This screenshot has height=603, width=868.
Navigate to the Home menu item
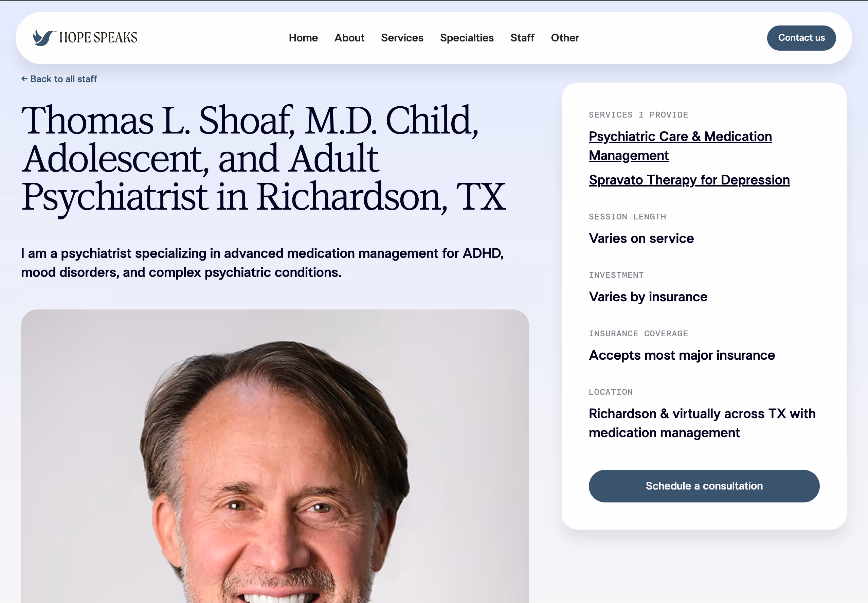(x=303, y=38)
